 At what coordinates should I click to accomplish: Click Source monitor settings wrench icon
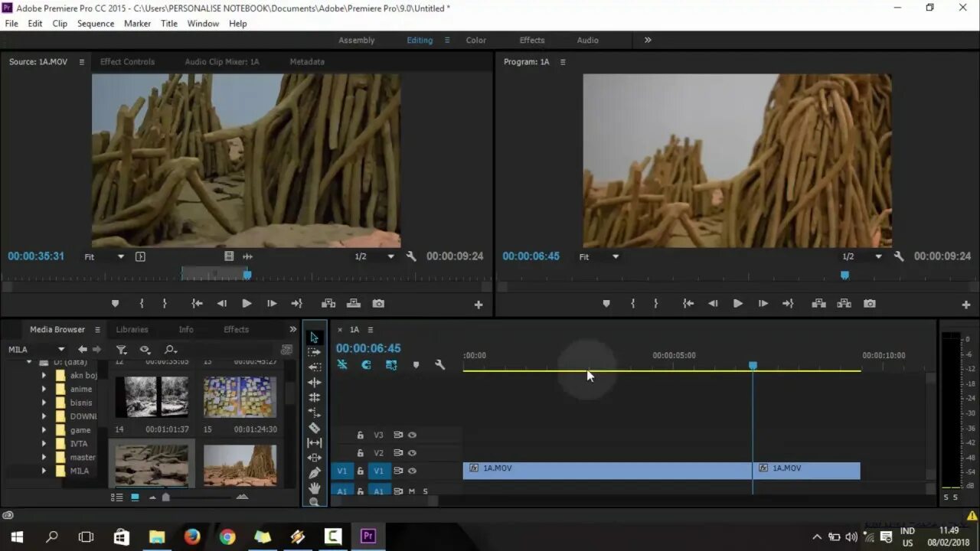[x=411, y=256]
